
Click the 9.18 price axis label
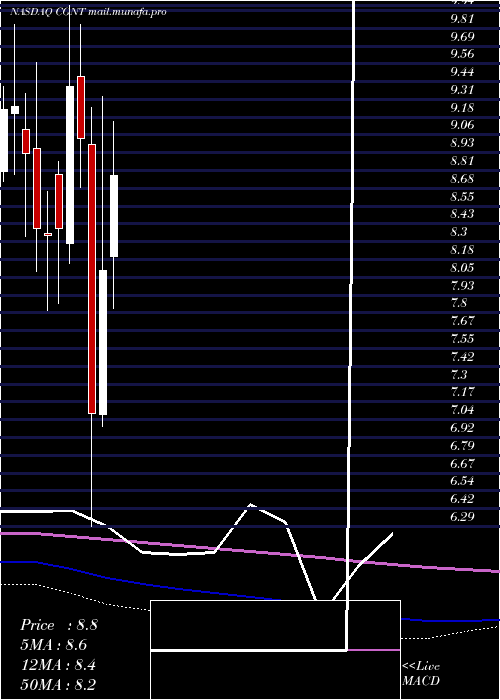click(x=462, y=108)
